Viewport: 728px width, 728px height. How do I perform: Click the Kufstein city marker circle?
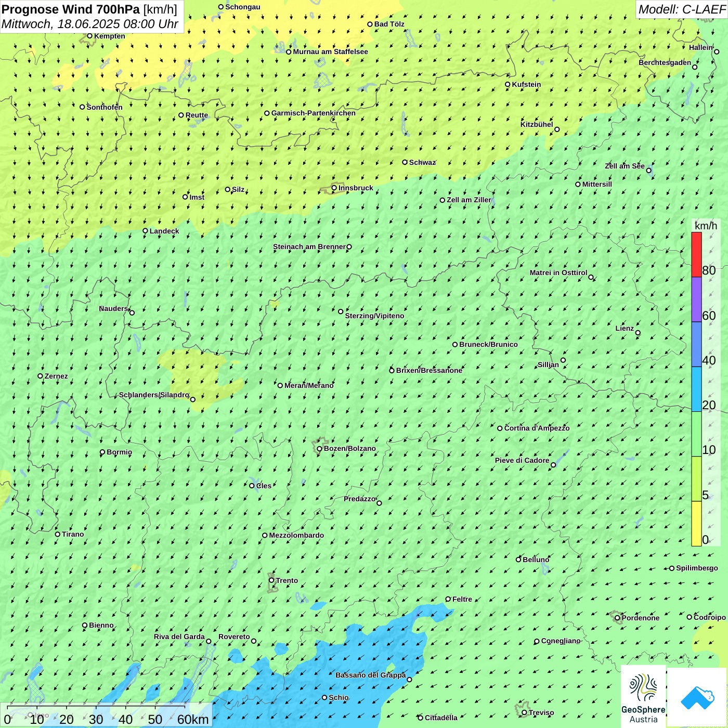[x=508, y=84]
